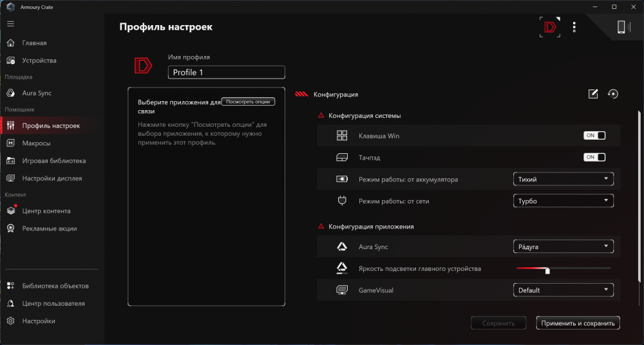The image size is (644, 345).
Task: Open plugged-in mode dropdown showing Турбо
Action: 563,201
